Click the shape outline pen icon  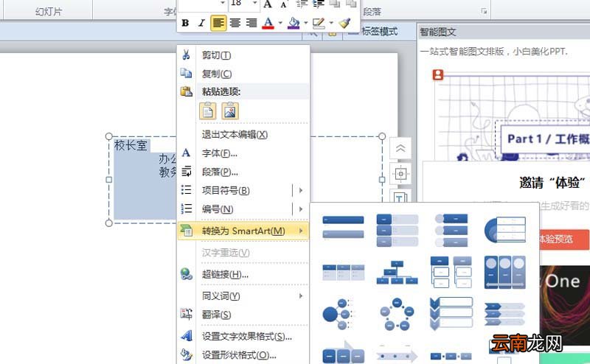click(x=319, y=23)
